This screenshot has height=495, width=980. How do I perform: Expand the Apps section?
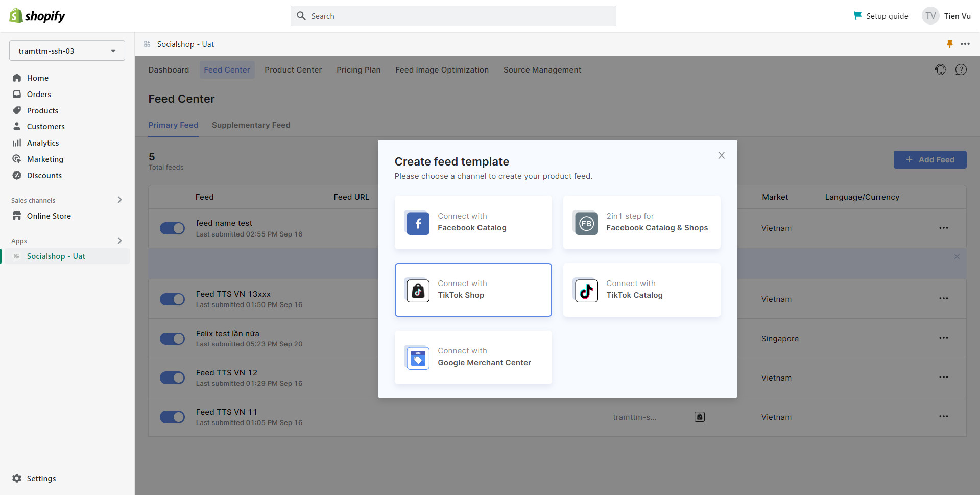tap(119, 240)
